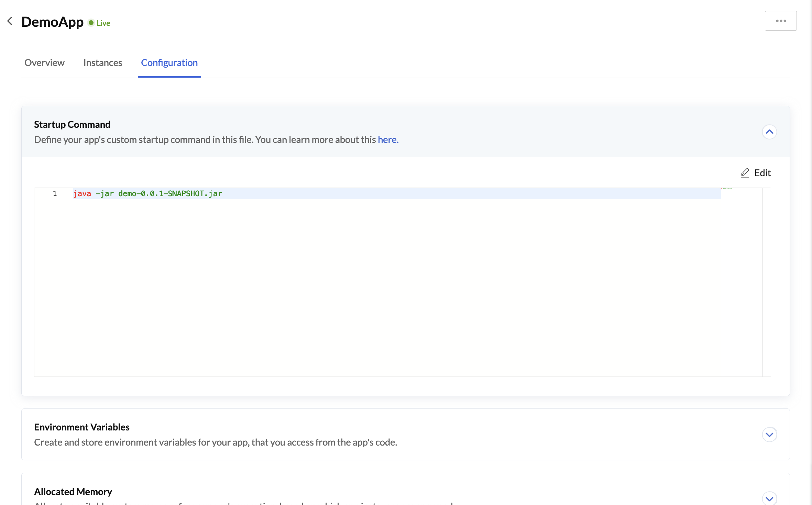This screenshot has width=812, height=505.
Task: Select the Configuration tab
Action: click(169, 63)
